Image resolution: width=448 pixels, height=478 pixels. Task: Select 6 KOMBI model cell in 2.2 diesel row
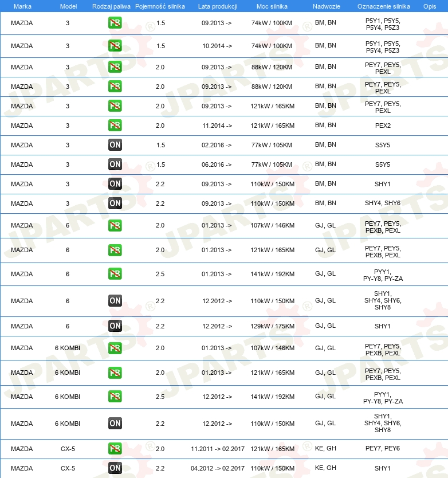tap(68, 424)
